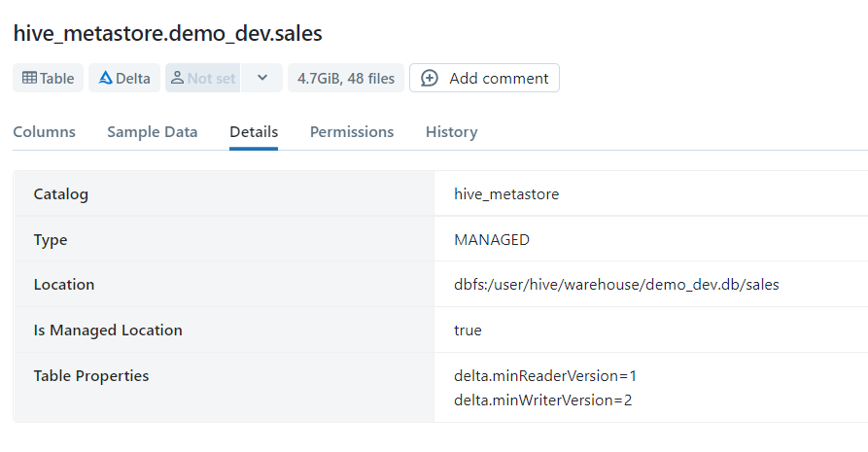This screenshot has width=868, height=452.
Task: Click the delta.minReaderVersion=1 property
Action: (544, 375)
